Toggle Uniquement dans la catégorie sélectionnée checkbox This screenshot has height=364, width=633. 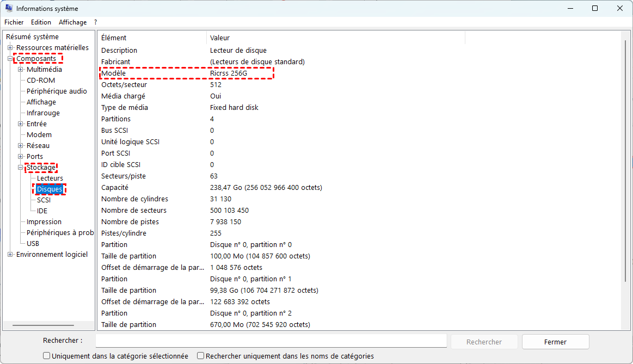click(46, 355)
